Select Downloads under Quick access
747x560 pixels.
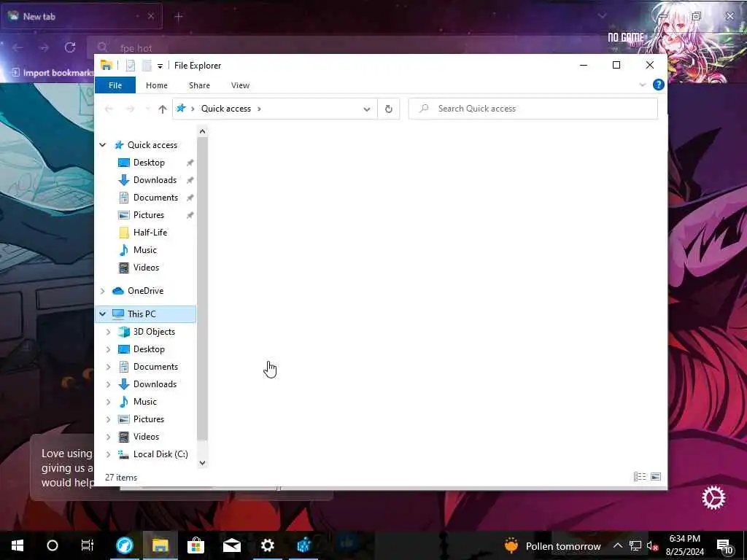(155, 180)
